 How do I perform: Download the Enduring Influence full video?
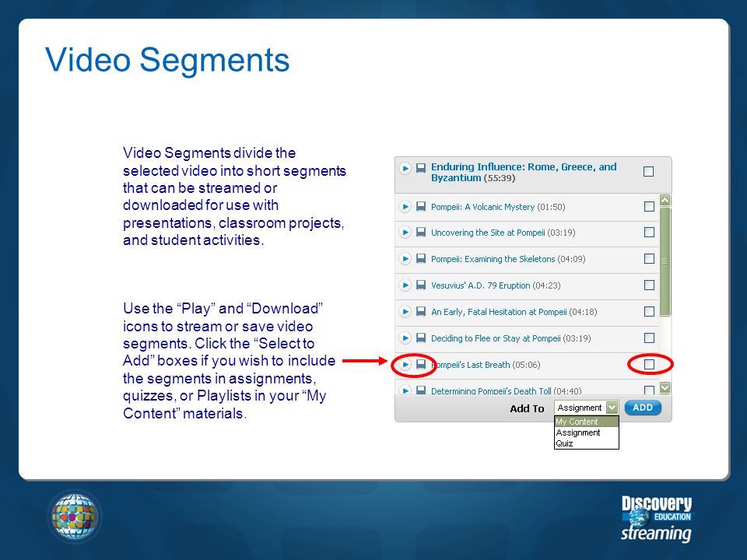click(421, 168)
